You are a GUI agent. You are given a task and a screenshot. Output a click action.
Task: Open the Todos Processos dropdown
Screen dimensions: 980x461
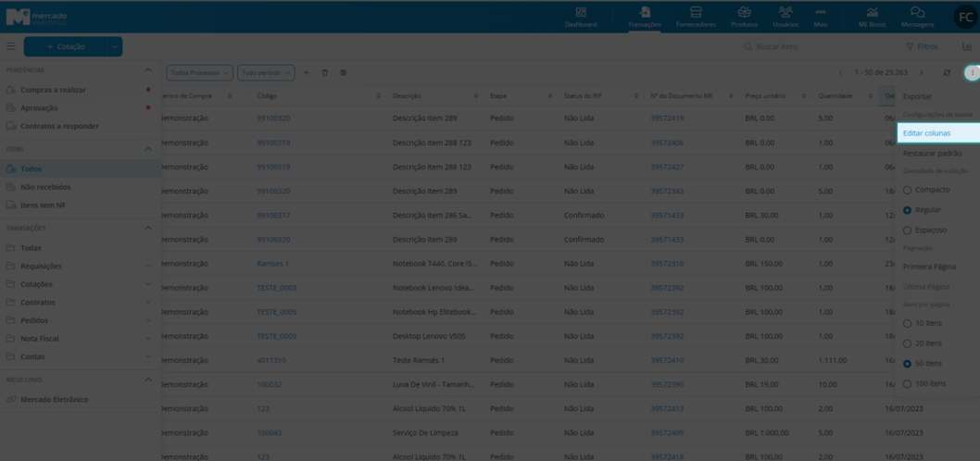coord(199,73)
